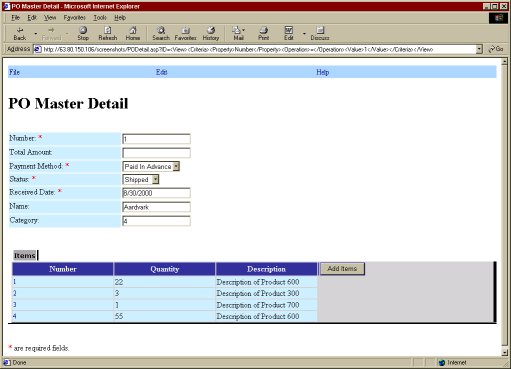Open the History toolbar icon
This screenshot has height=369, width=511.
pos(211,33)
